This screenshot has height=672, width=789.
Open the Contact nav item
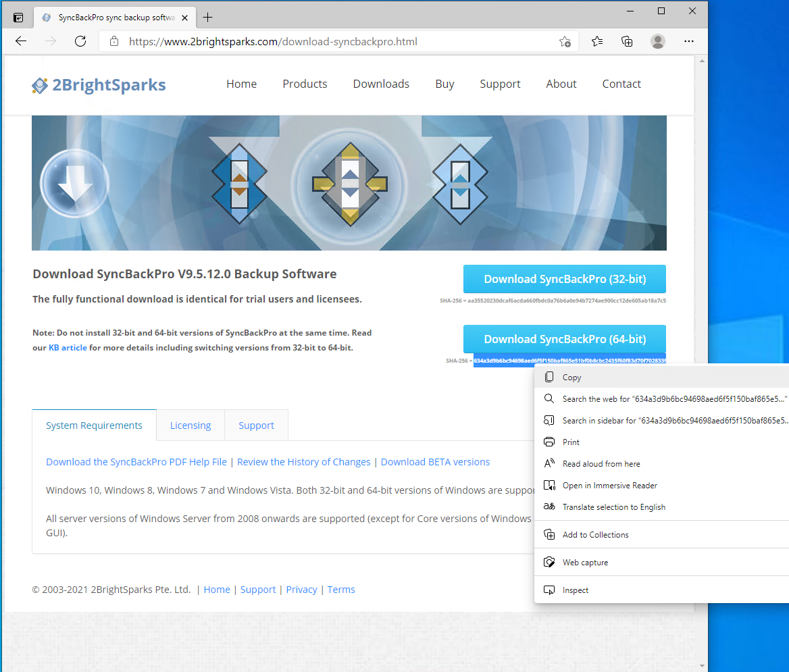coord(621,84)
